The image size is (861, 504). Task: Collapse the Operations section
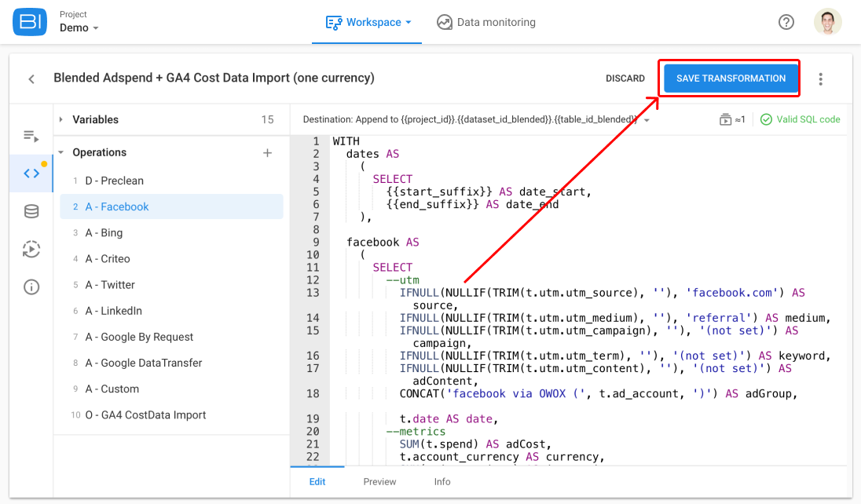61,152
